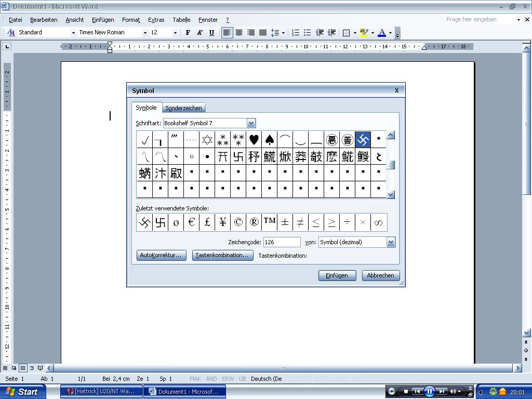Center text using toolbar icon
This screenshot has width=532, height=399.
tap(239, 33)
